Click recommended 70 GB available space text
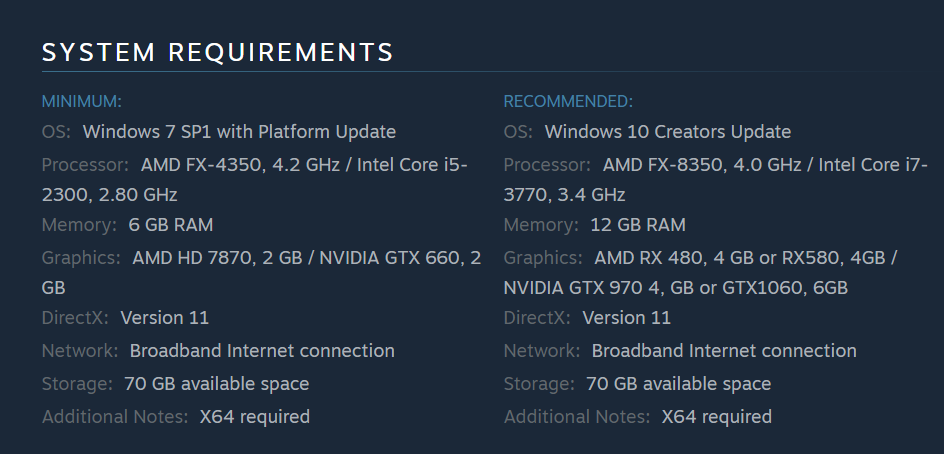This screenshot has width=944, height=454. click(x=678, y=384)
